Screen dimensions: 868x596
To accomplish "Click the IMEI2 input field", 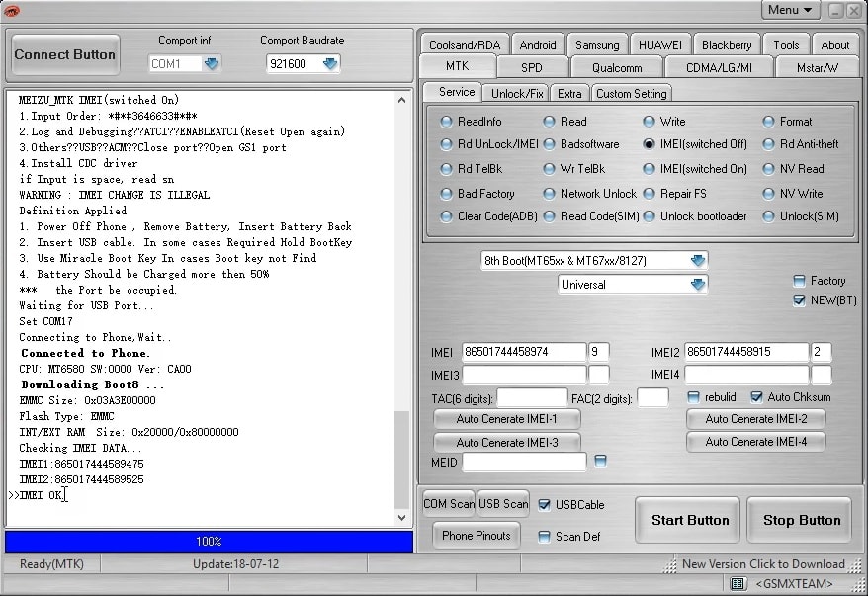I will (x=746, y=352).
